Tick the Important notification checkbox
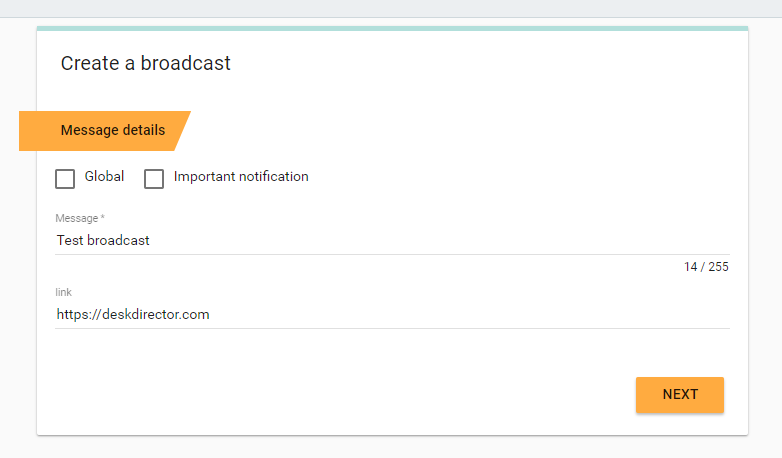Viewport: 782px width, 458px height. click(x=154, y=179)
